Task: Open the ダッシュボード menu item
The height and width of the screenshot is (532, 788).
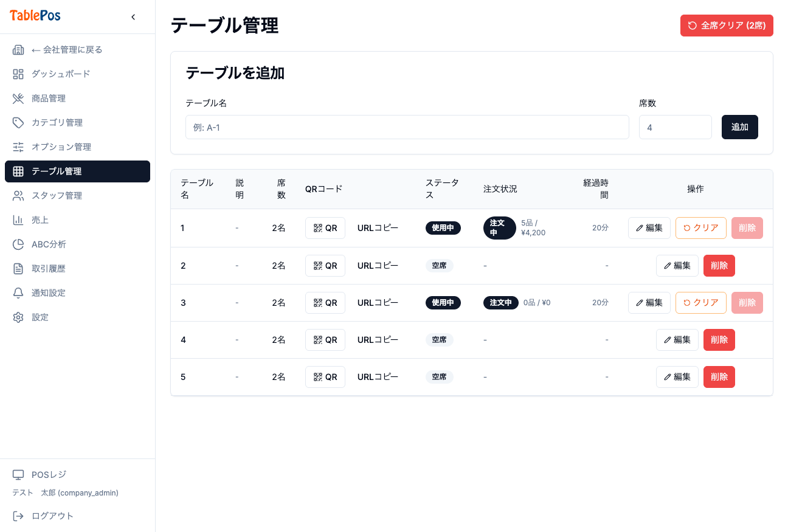Action: [x=77, y=74]
